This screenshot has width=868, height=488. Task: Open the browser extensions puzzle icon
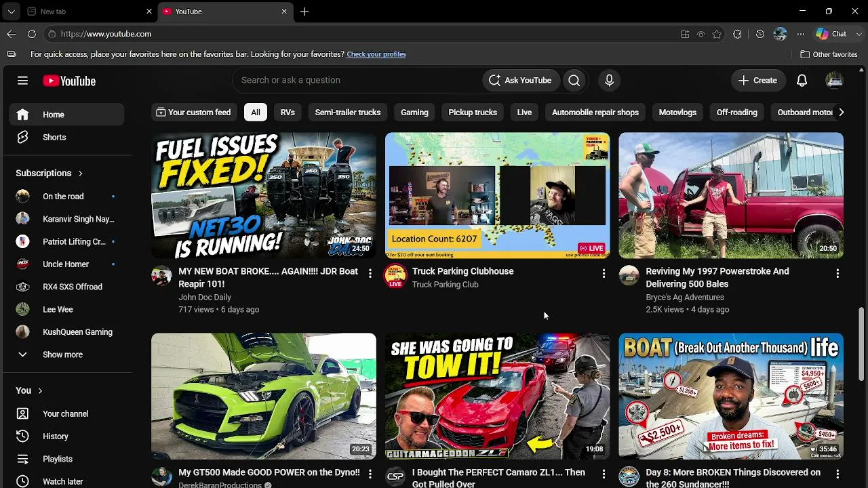click(738, 34)
